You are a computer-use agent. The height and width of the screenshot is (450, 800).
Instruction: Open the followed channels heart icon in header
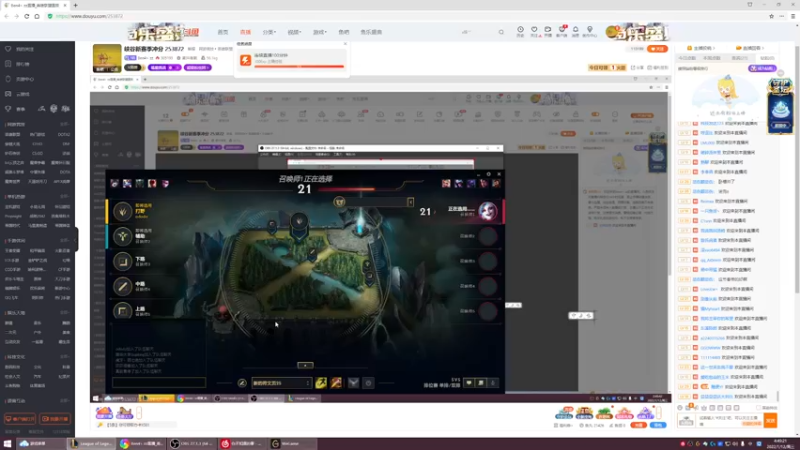coord(534,31)
